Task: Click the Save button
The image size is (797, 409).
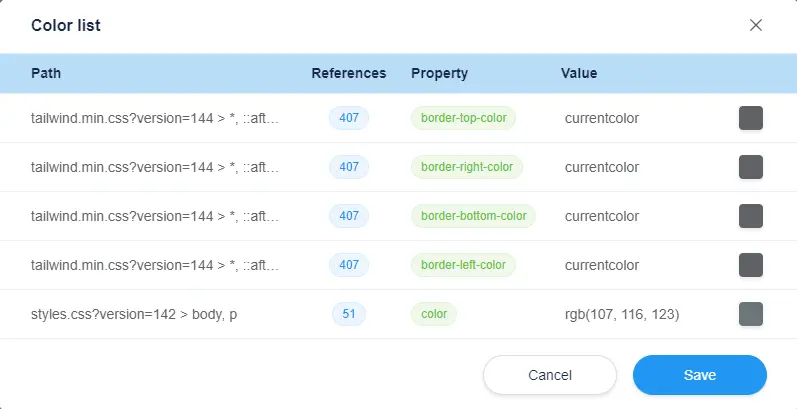Action: point(699,375)
